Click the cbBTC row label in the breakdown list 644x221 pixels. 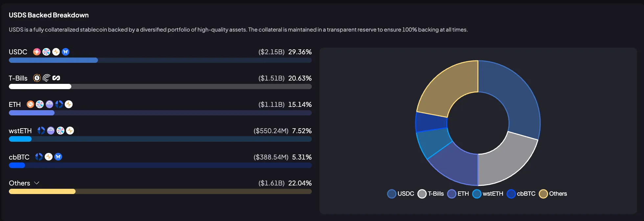coord(19,157)
